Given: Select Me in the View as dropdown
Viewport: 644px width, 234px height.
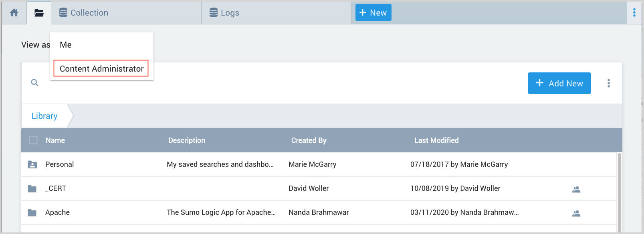Looking at the screenshot, I should (66, 45).
